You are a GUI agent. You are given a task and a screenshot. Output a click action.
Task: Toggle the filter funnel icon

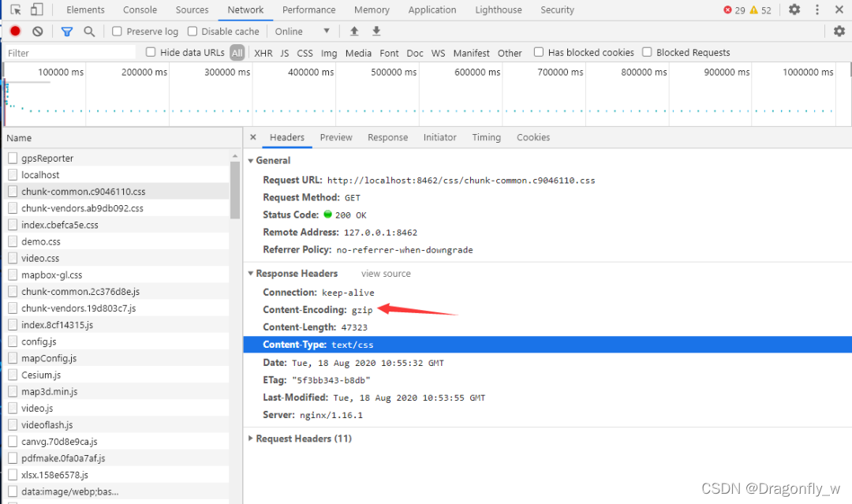click(x=67, y=32)
